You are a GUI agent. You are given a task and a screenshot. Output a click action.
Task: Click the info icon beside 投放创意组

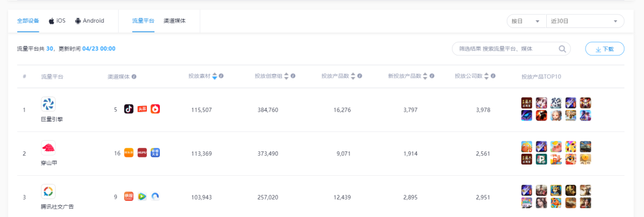pyautogui.click(x=293, y=76)
